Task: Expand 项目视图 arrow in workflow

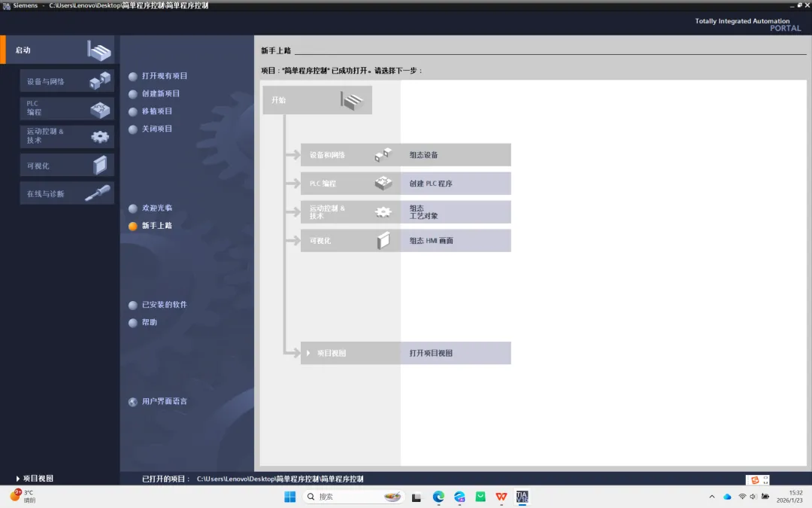Action: pyautogui.click(x=309, y=353)
